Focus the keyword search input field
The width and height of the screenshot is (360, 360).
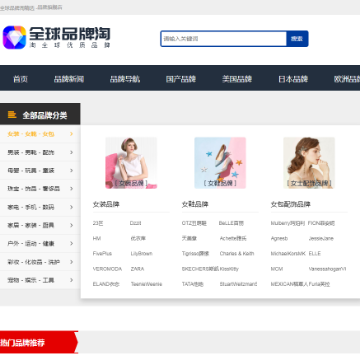click(x=223, y=39)
